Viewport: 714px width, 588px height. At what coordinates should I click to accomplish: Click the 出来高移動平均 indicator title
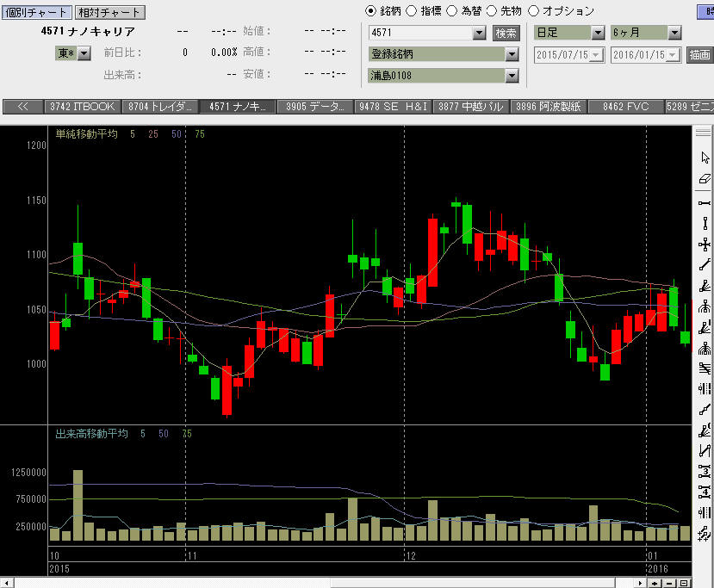click(x=91, y=434)
